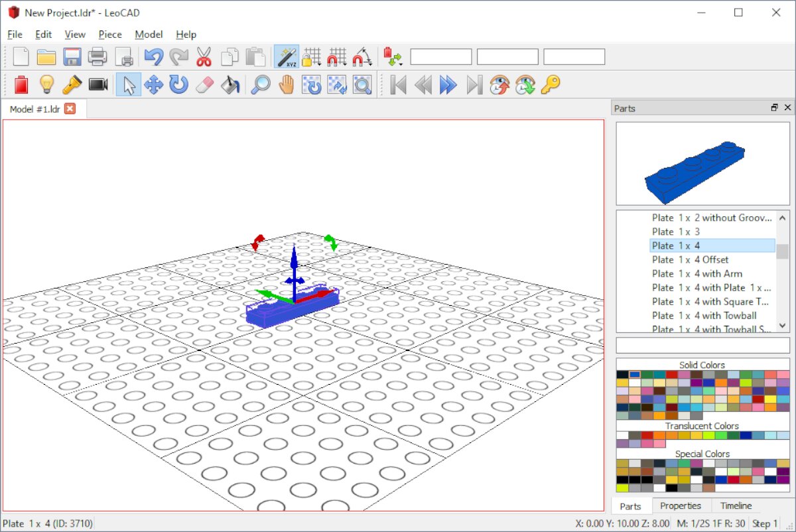The width and height of the screenshot is (796, 532).
Task: Select Plate 1 x 4 Offset part
Action: [690, 259]
